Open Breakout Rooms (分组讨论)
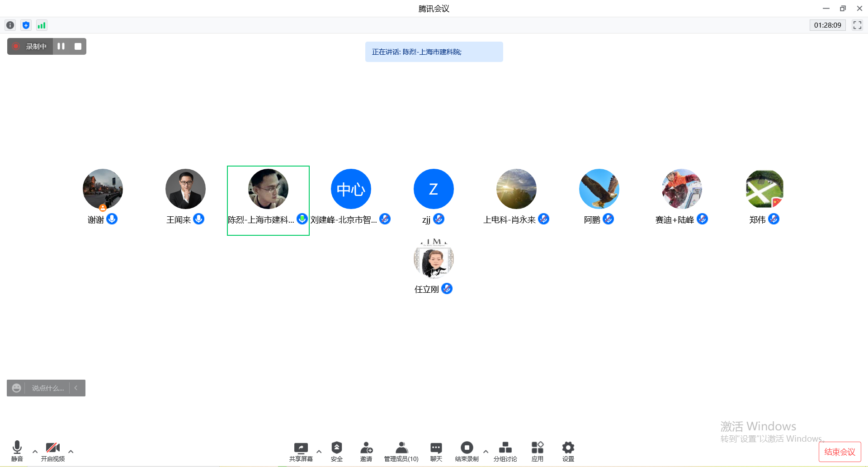This screenshot has width=868, height=467. click(x=505, y=451)
